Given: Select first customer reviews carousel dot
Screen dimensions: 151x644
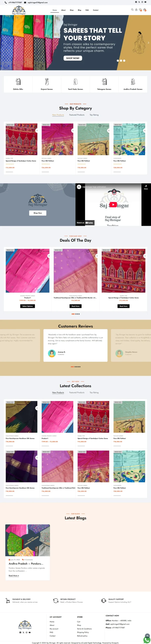Looking at the screenshot, I should click(x=72, y=367).
